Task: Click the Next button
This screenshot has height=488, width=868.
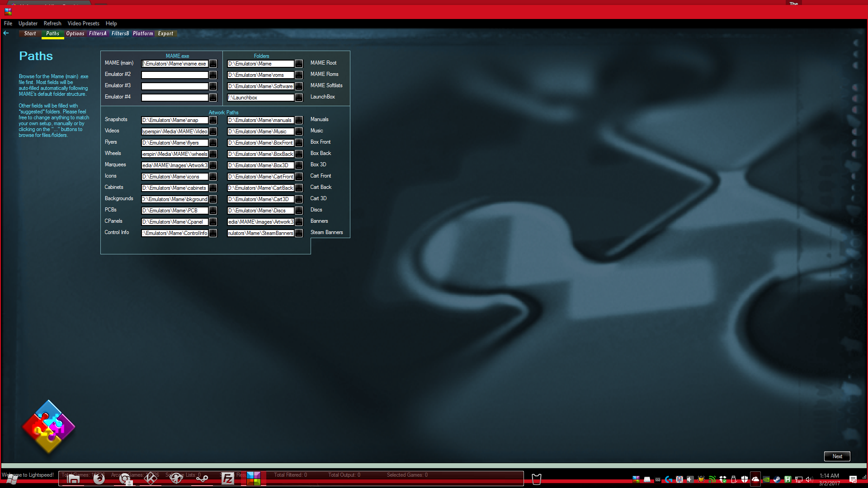Action: [837, 456]
